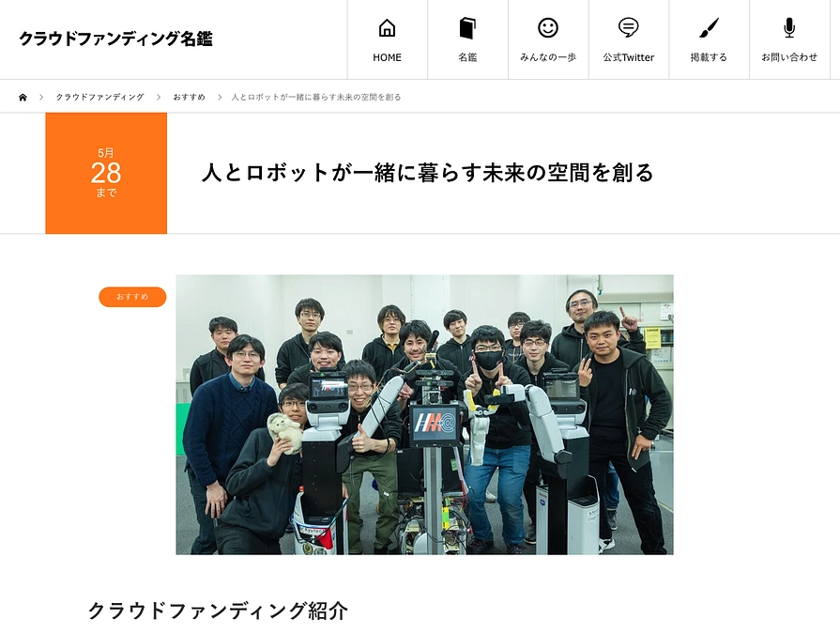Click the orange 5月28日まで deadline block
840x634 pixels.
pos(105,173)
